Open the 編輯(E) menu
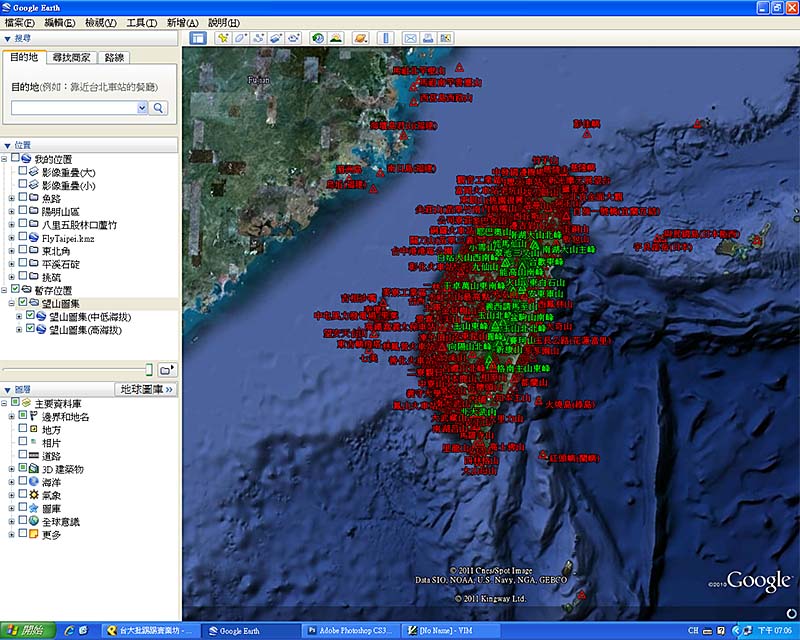 point(60,23)
